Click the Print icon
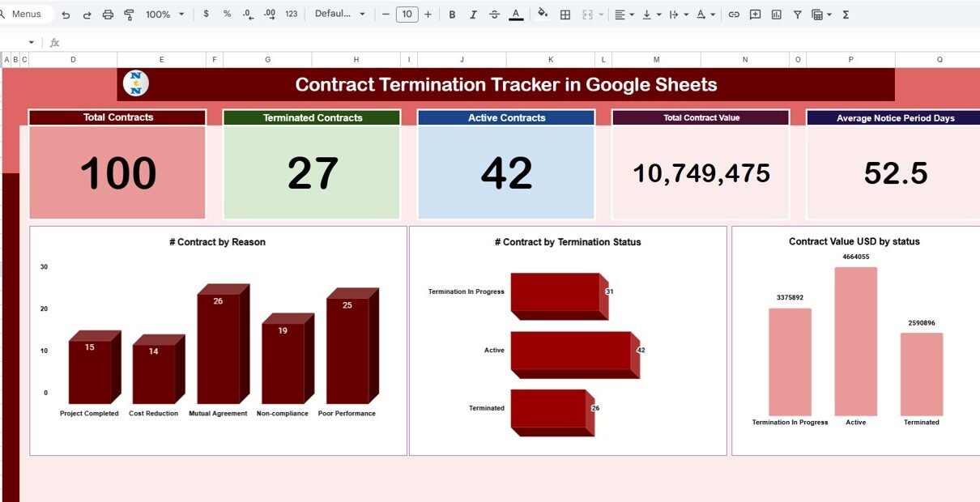Screen dimensions: 980x502 [x=108, y=15]
